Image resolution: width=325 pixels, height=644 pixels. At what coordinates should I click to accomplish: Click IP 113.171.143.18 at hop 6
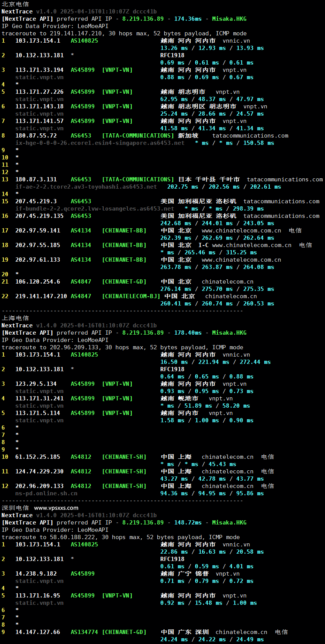click(x=40, y=106)
